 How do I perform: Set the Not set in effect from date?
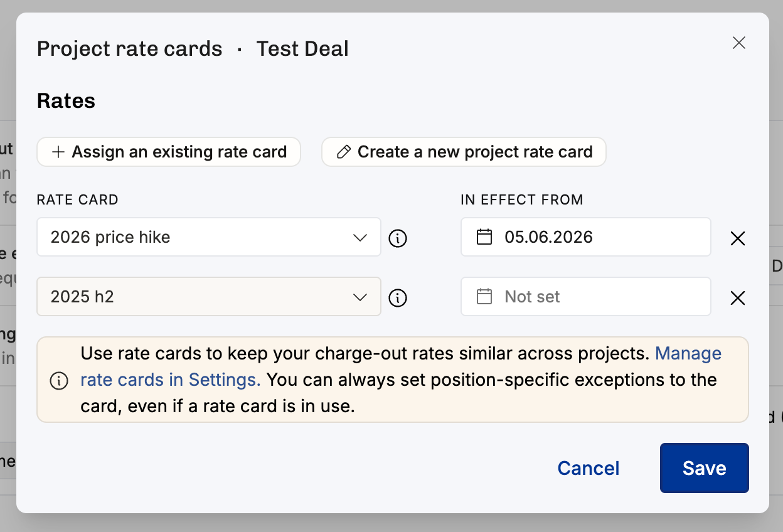tap(586, 297)
